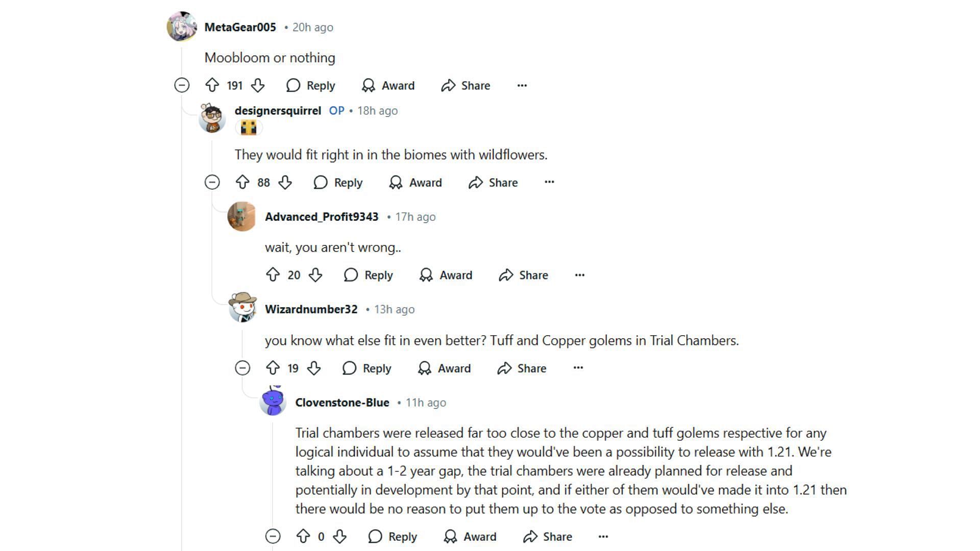
Task: Collapse the designersquirrel reply thread
Action: [212, 182]
